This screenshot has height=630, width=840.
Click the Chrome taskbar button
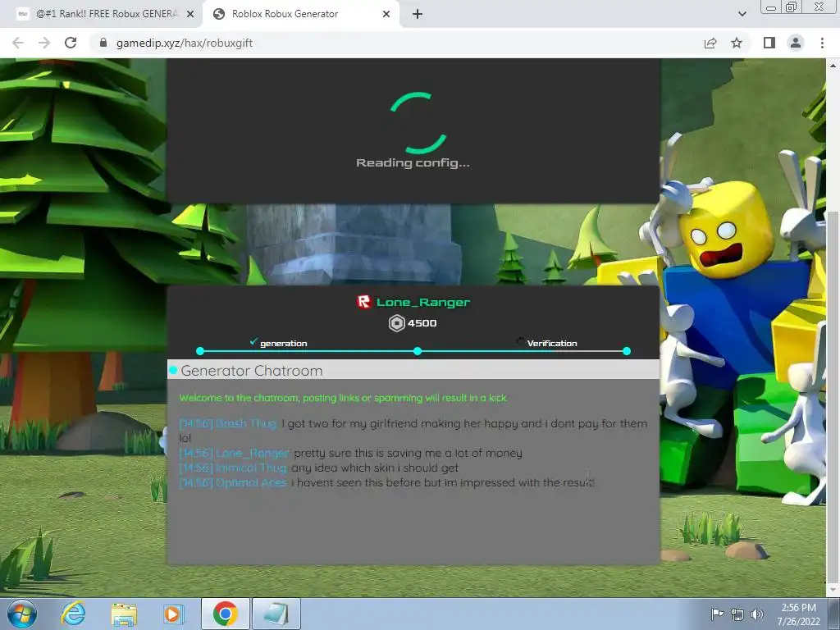(x=226, y=614)
